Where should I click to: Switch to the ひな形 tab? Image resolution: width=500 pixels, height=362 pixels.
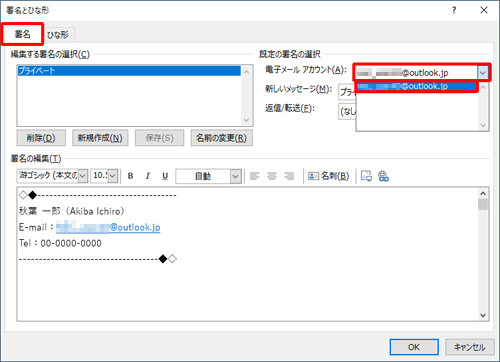(58, 35)
